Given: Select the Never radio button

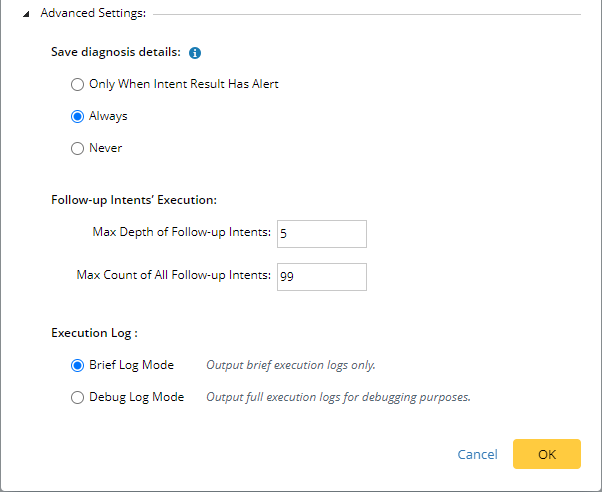Looking at the screenshot, I should pos(77,148).
